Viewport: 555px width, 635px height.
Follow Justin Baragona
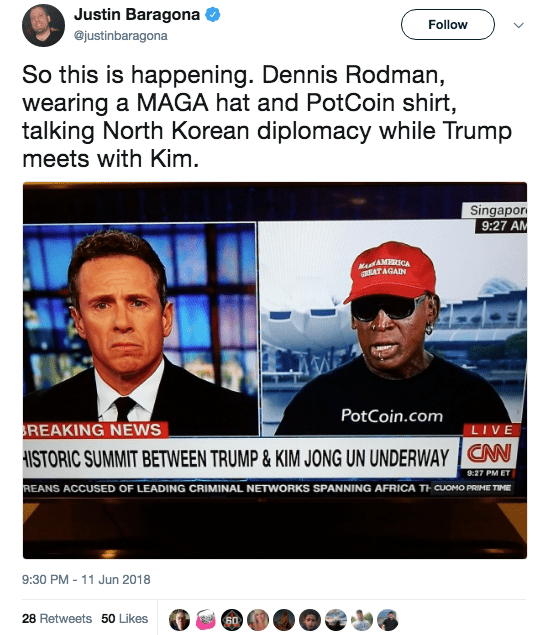pos(448,25)
